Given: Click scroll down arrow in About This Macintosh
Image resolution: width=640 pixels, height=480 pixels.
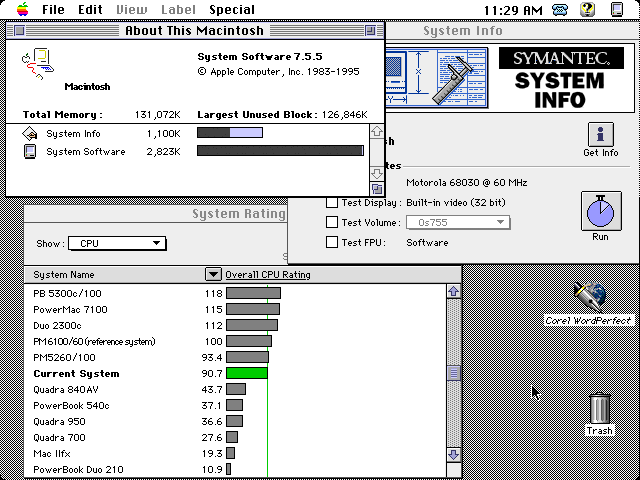Looking at the screenshot, I should click(x=376, y=173).
